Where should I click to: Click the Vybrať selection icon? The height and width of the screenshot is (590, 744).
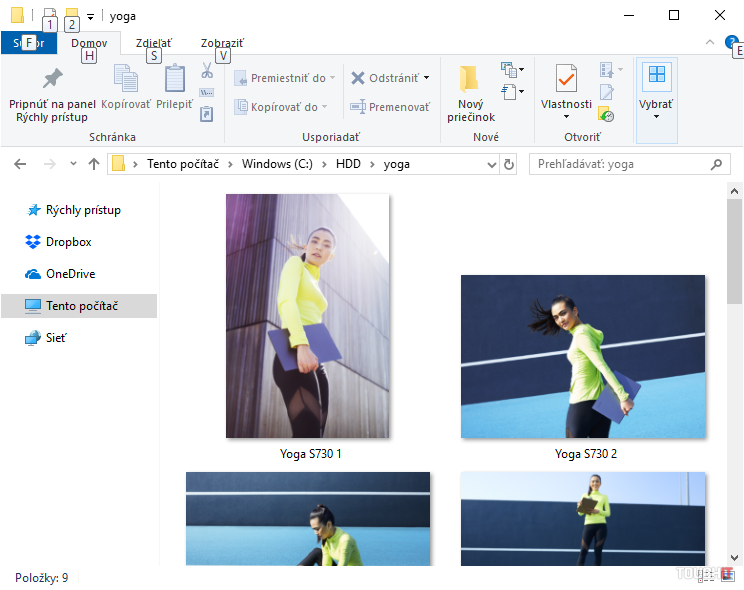(x=656, y=75)
